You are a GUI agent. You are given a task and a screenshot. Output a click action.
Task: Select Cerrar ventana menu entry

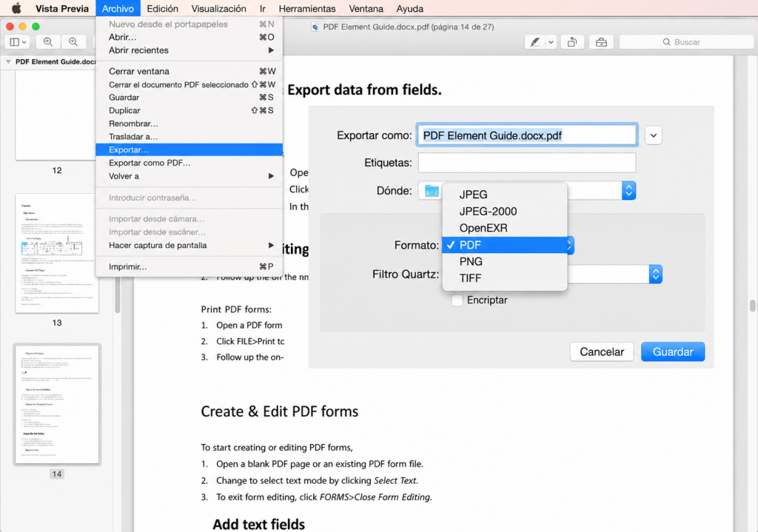189,71
